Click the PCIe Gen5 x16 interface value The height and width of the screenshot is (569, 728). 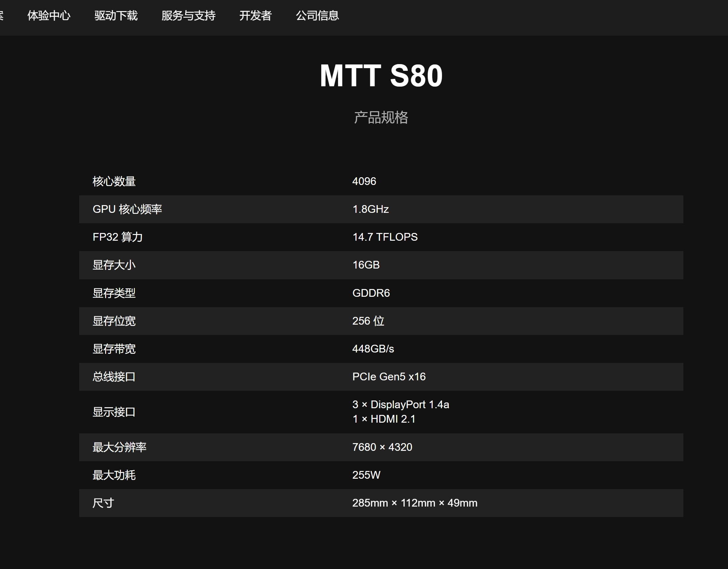[x=389, y=377]
